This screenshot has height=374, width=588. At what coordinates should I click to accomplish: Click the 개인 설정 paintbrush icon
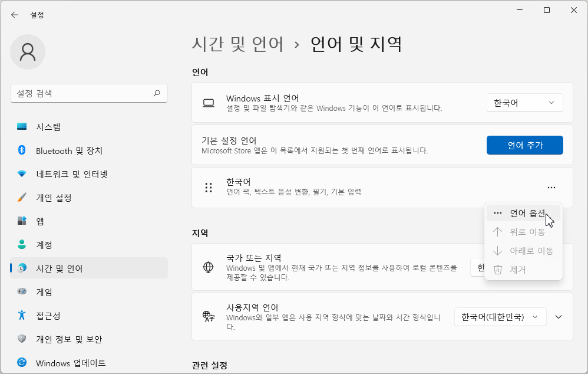tap(22, 198)
